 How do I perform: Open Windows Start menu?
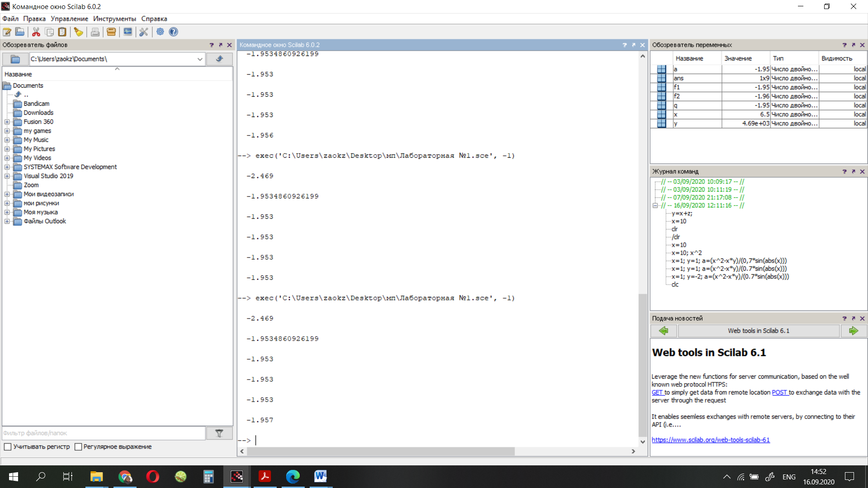(14, 476)
